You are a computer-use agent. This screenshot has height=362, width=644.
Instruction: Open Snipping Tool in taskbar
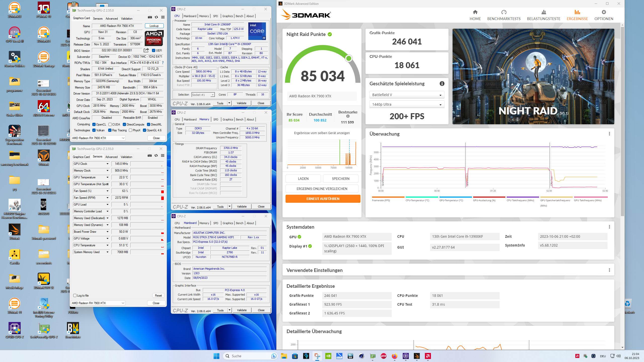[x=317, y=356]
